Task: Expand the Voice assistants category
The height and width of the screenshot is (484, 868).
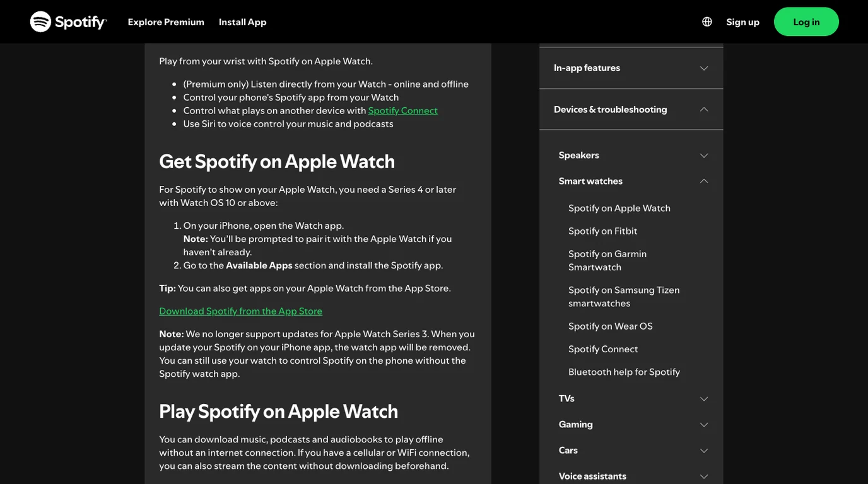Action: click(633, 476)
